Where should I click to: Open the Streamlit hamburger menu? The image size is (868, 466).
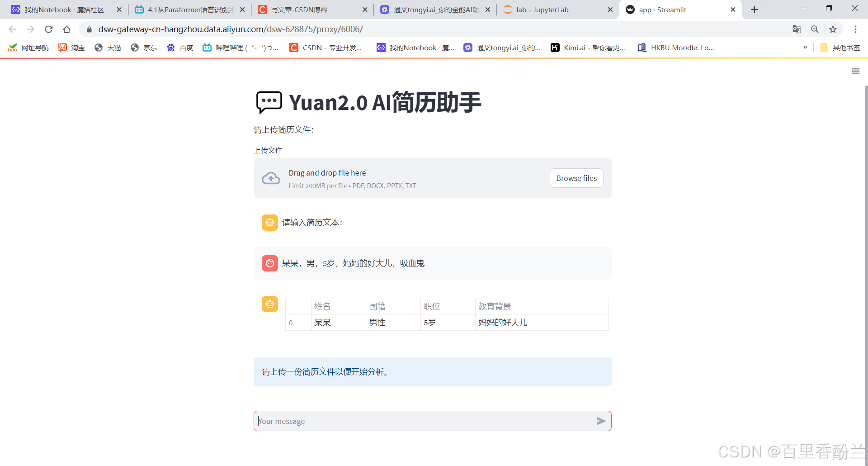(x=855, y=71)
